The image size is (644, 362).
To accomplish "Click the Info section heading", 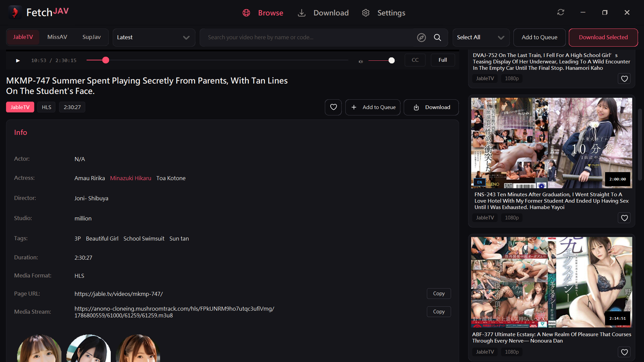I will tap(20, 133).
